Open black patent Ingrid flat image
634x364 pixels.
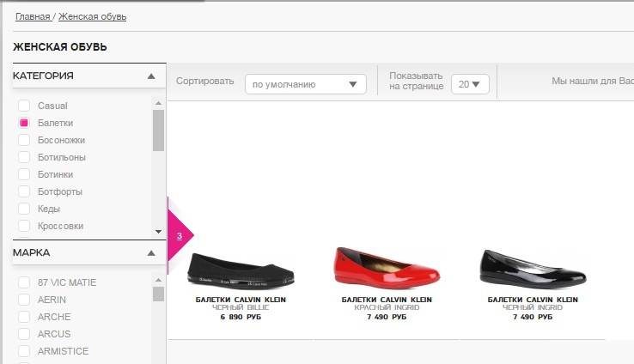(533, 268)
